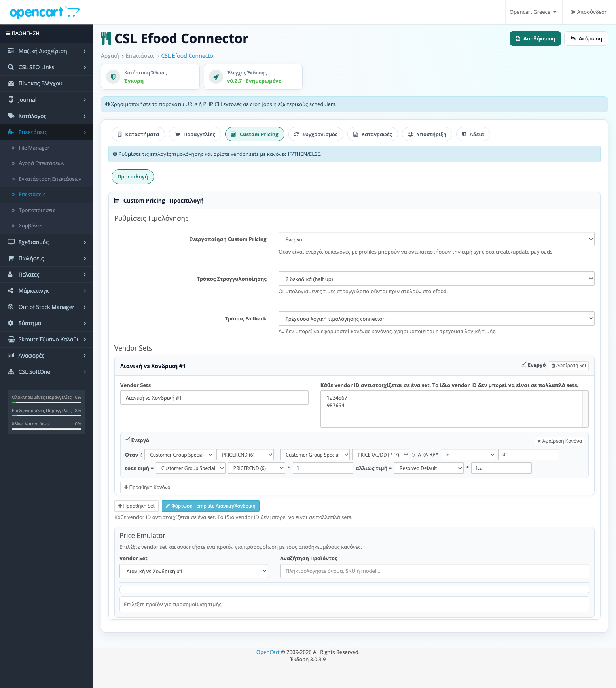Click the threshold value field showing 0.1

click(529, 455)
